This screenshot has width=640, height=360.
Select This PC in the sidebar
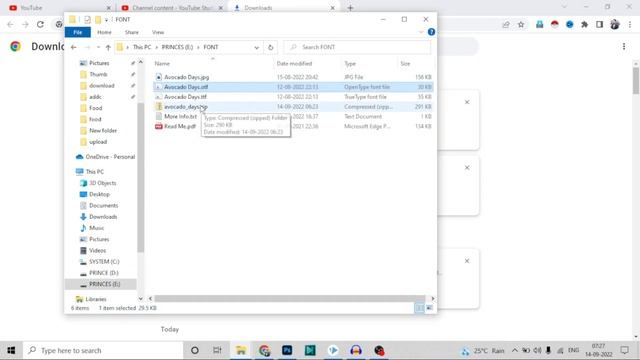coord(95,172)
